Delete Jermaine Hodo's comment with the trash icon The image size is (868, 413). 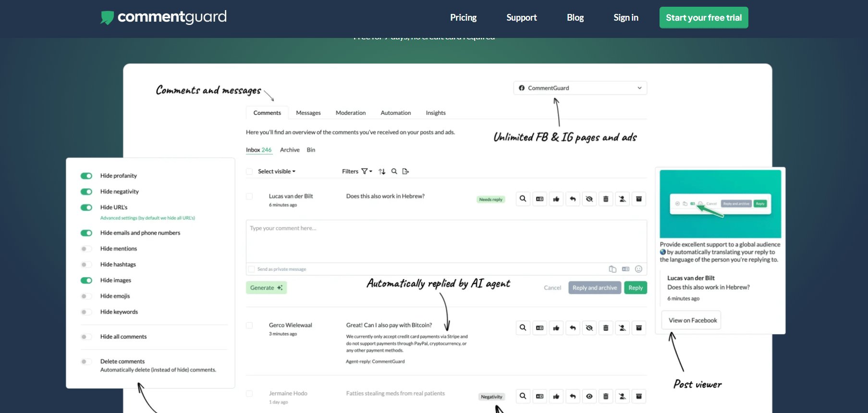click(x=606, y=396)
